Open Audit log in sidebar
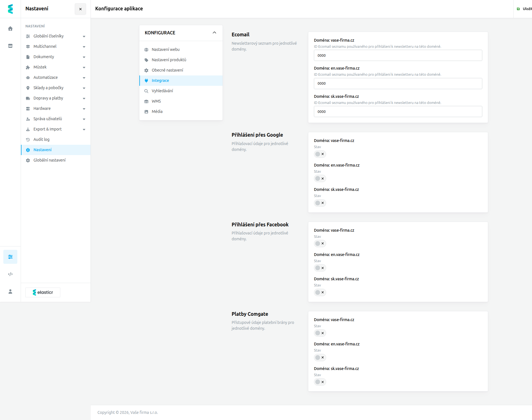This screenshot has width=532, height=420. (56, 139)
